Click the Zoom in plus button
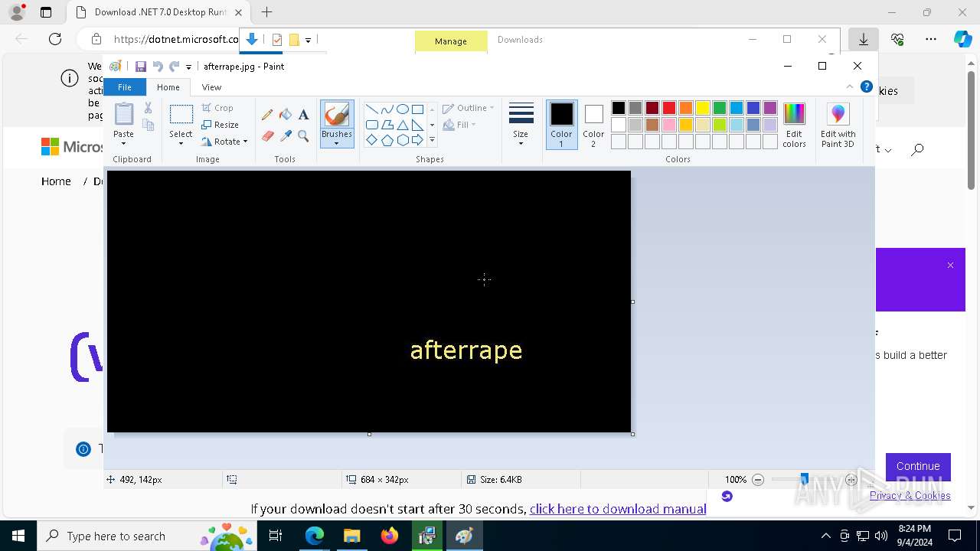The height and width of the screenshot is (551, 980). [x=851, y=480]
